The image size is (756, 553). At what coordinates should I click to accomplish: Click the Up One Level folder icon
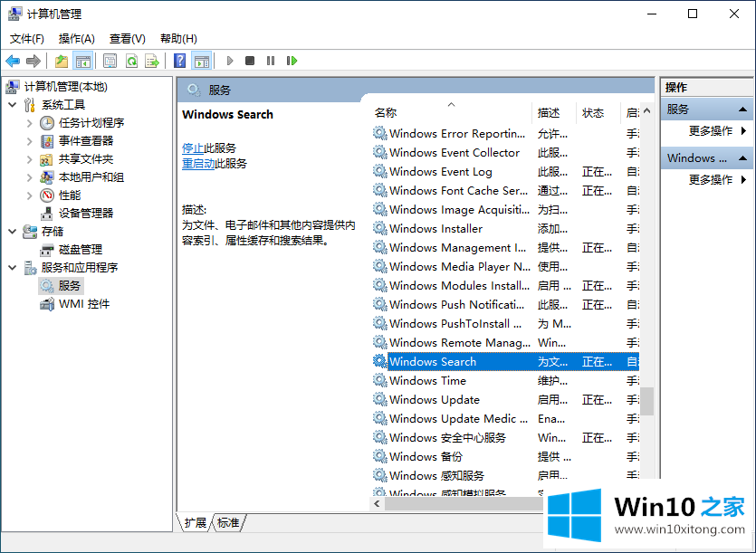click(61, 61)
